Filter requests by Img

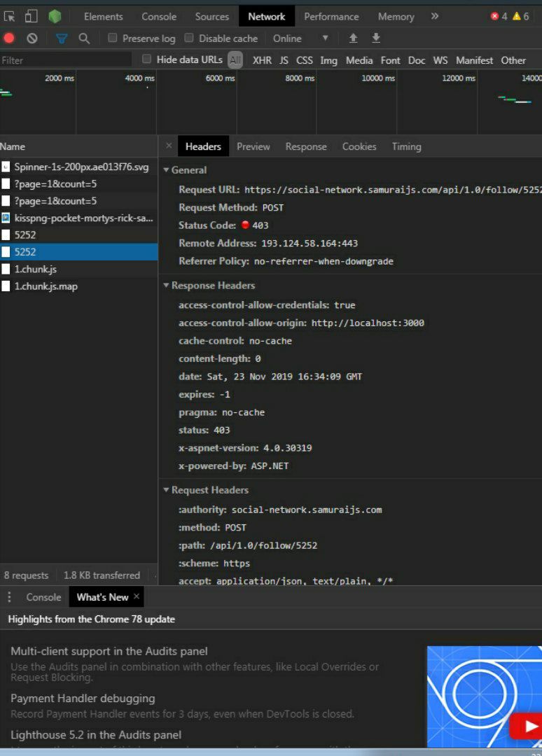coord(328,60)
